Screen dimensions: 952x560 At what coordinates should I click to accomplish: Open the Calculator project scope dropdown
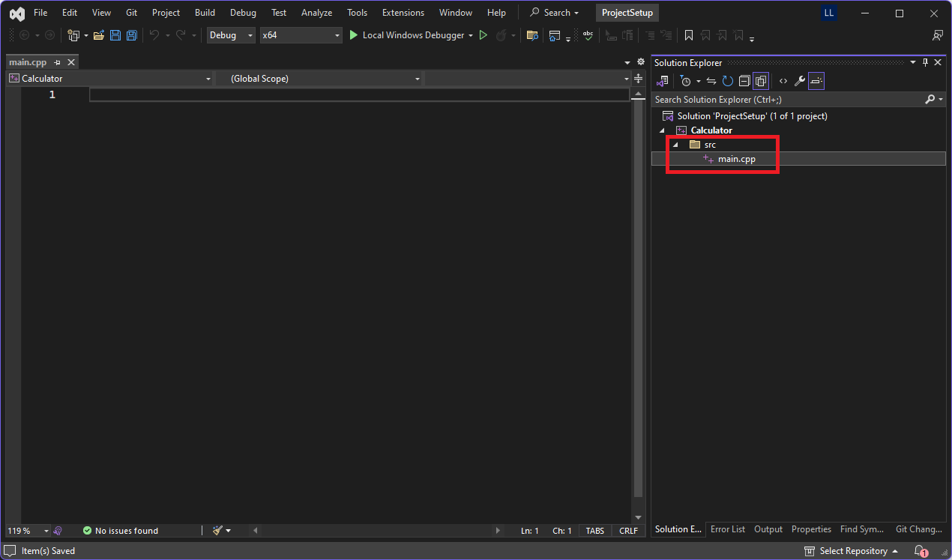[110, 79]
